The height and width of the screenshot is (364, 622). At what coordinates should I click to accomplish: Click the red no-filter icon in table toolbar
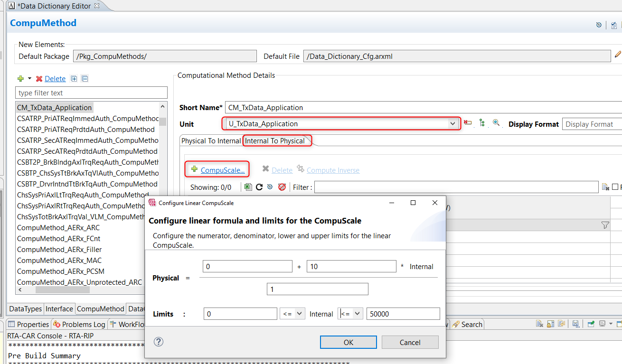282,187
